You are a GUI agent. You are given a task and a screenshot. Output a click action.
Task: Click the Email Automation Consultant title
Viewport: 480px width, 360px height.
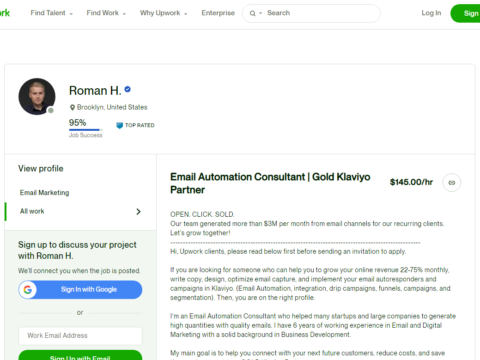(x=270, y=183)
